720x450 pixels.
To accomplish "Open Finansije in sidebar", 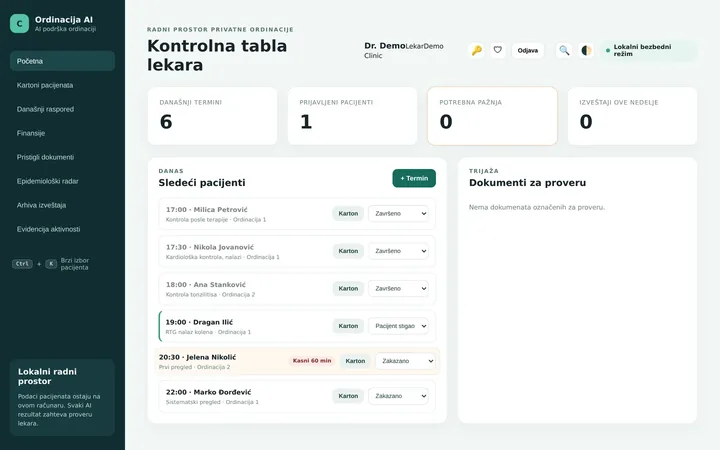I will pyautogui.click(x=62, y=133).
